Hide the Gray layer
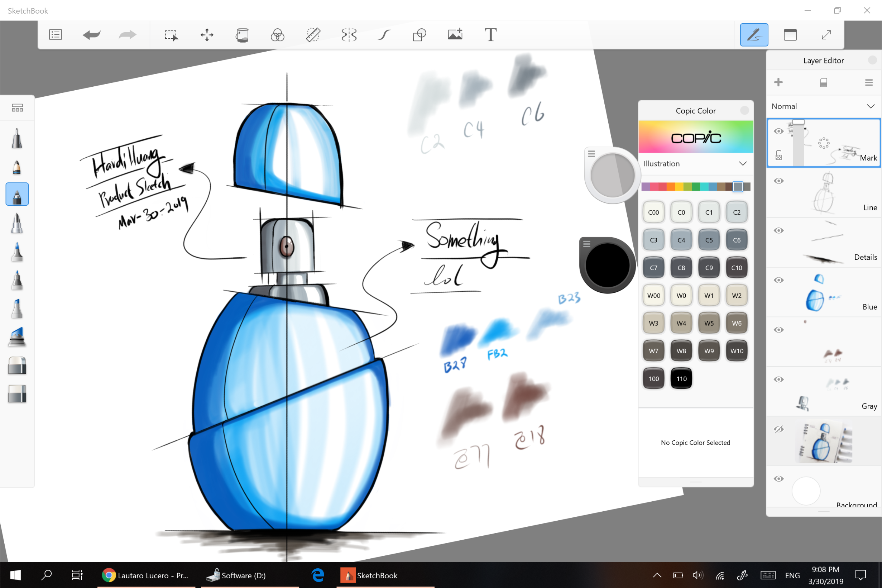 pyautogui.click(x=778, y=379)
